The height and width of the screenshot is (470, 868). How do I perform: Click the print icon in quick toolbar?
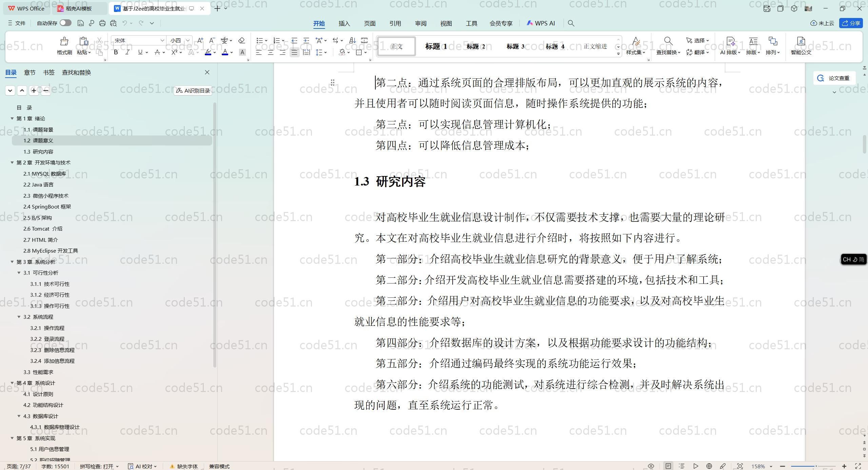(x=102, y=23)
